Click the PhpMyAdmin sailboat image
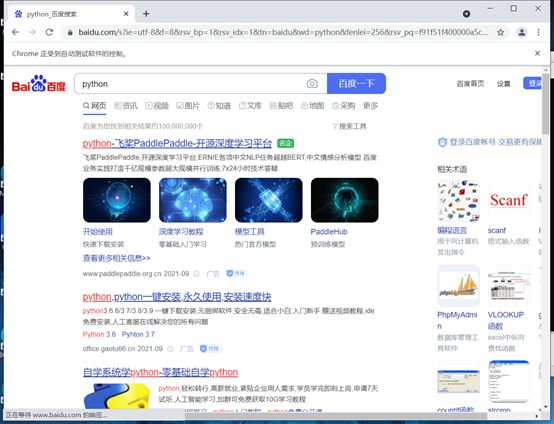 (x=459, y=286)
